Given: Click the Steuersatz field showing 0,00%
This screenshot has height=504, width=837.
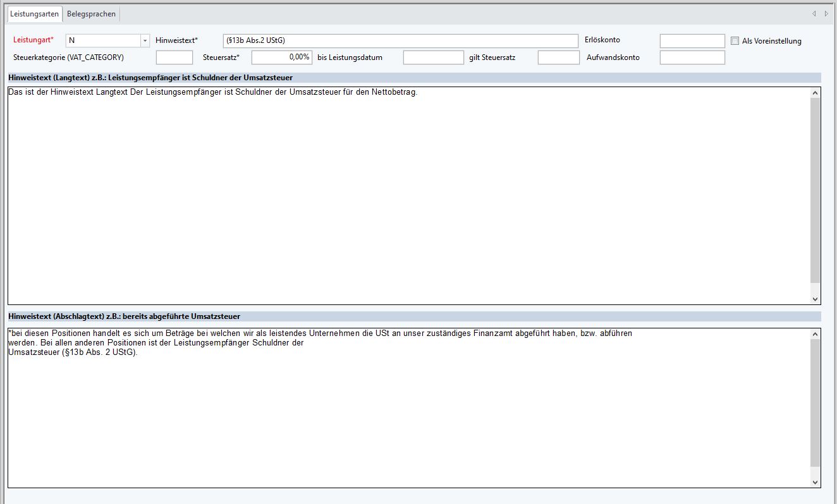Looking at the screenshot, I should (x=281, y=57).
